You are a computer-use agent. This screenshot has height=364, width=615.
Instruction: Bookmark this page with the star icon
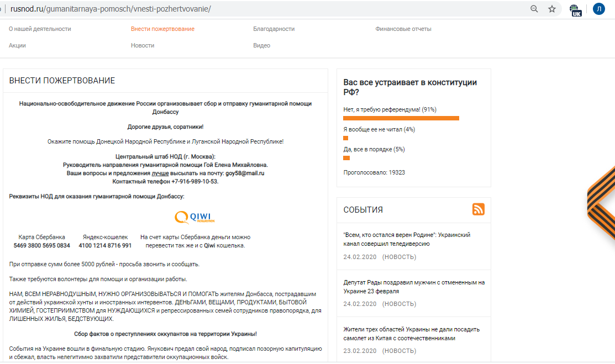click(x=551, y=9)
